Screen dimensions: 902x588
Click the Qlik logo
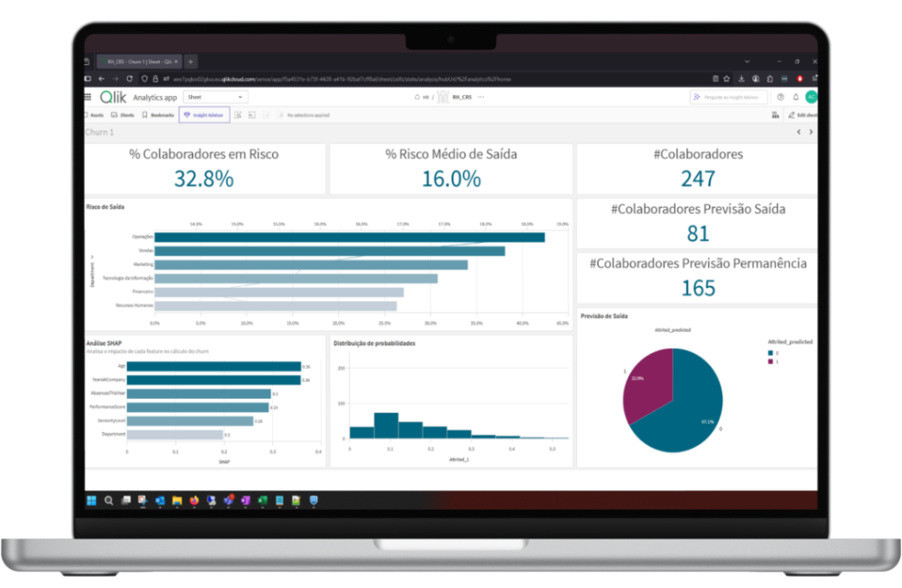[x=113, y=97]
